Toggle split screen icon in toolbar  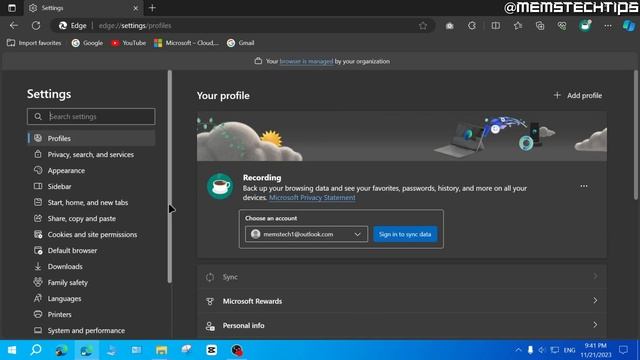[496, 25]
